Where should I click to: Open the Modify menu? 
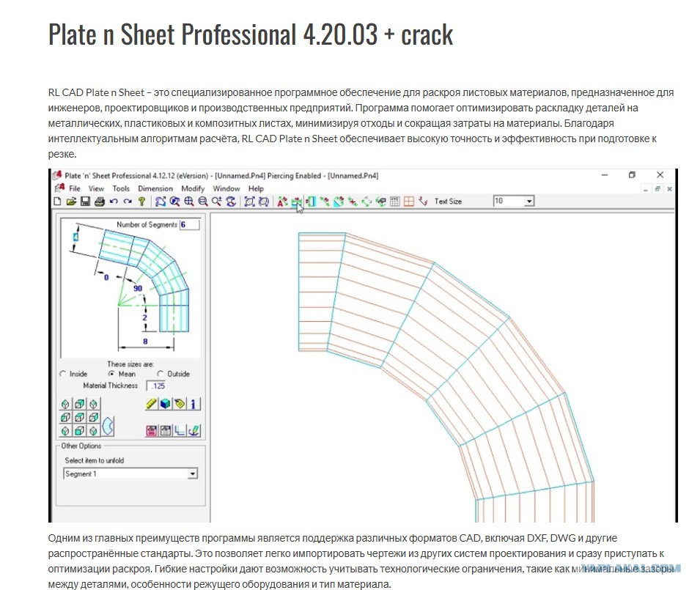pos(193,189)
